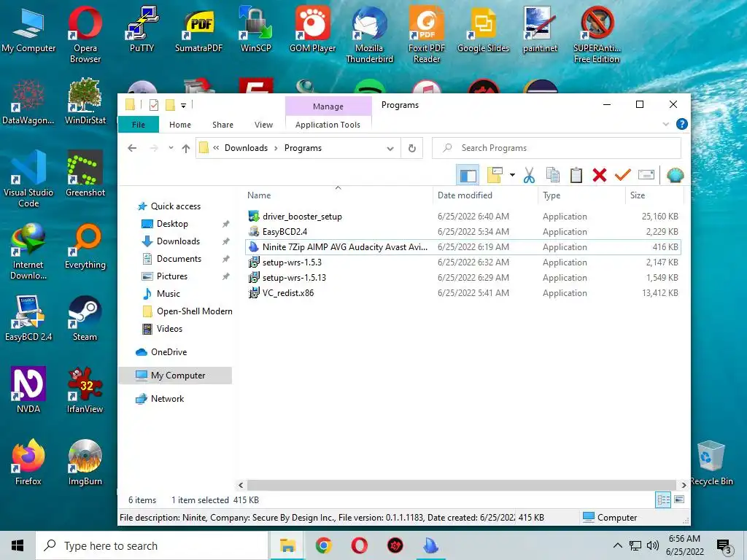The image size is (747, 560).
Task: Open the Share ribbon tab
Action: pos(222,125)
